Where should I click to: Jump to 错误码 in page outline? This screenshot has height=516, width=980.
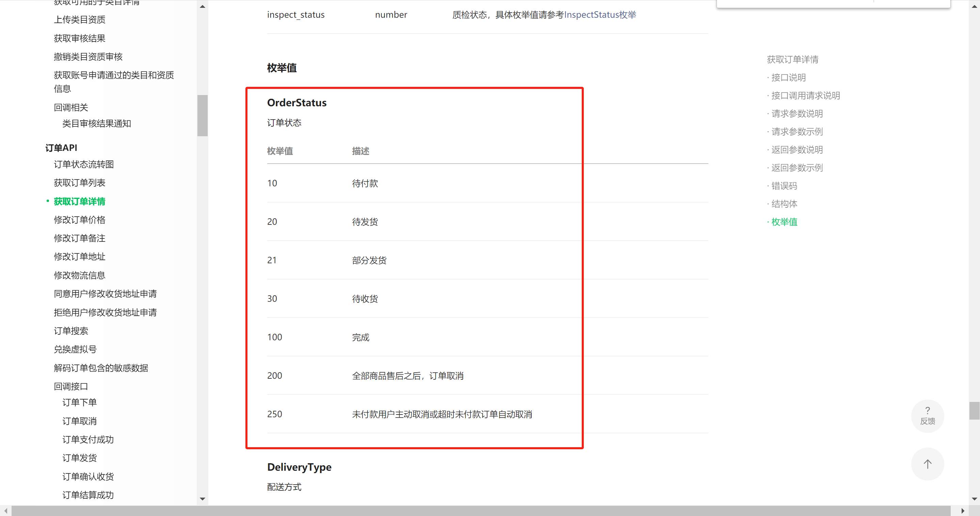pos(784,186)
